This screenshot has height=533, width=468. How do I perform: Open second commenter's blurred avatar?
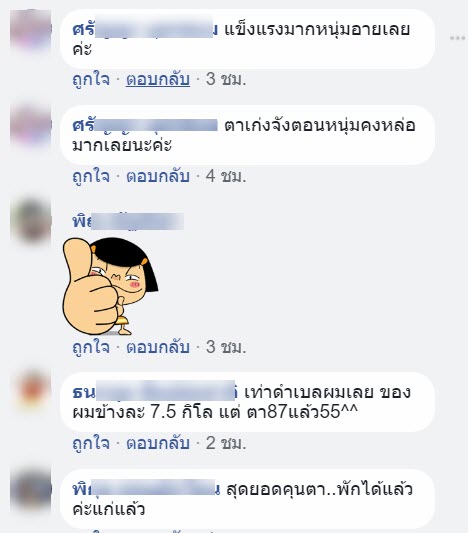point(31,126)
